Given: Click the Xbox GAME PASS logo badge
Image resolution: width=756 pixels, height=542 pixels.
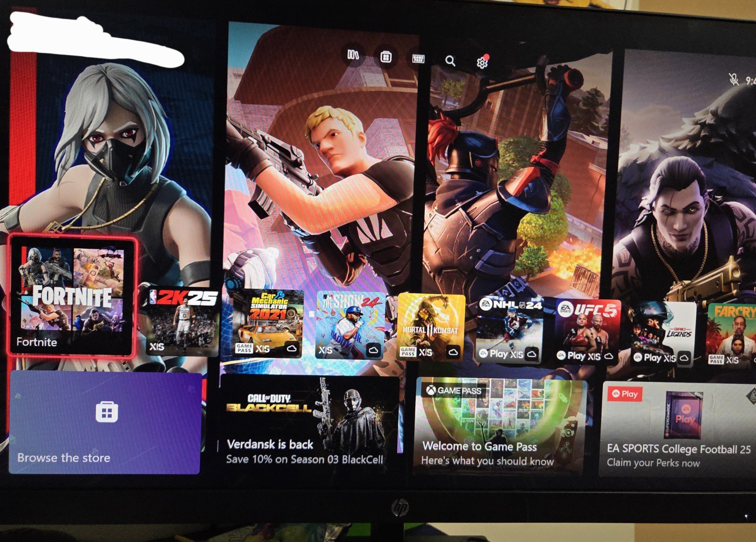Looking at the screenshot, I should (454, 390).
